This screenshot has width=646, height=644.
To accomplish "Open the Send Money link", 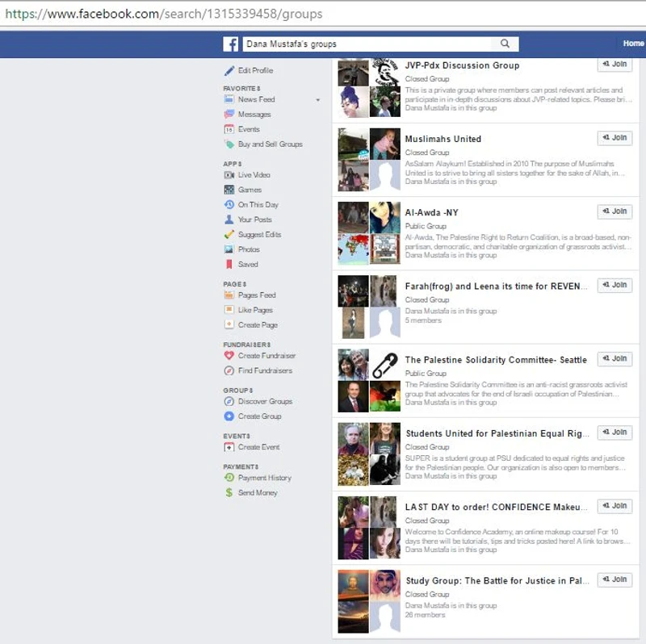I will point(258,493).
